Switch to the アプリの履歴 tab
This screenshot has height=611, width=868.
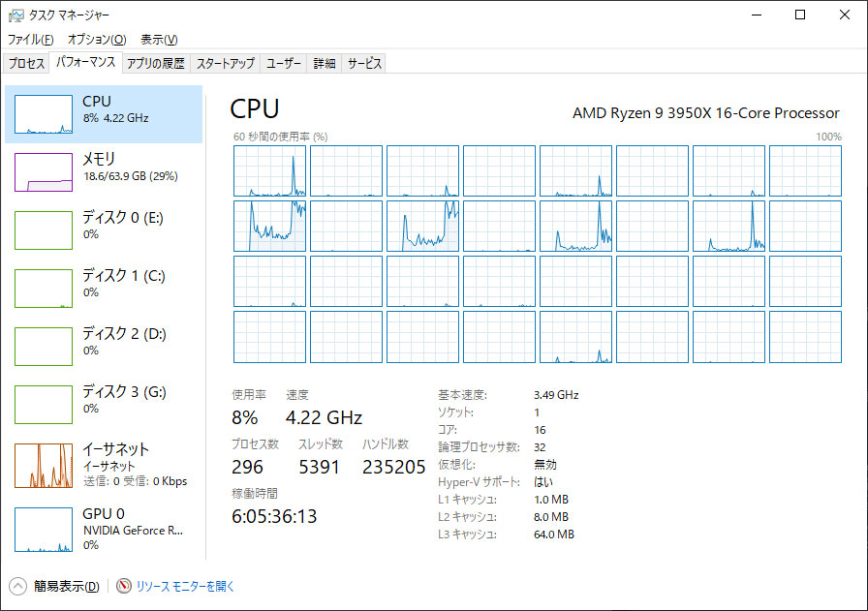click(x=156, y=63)
